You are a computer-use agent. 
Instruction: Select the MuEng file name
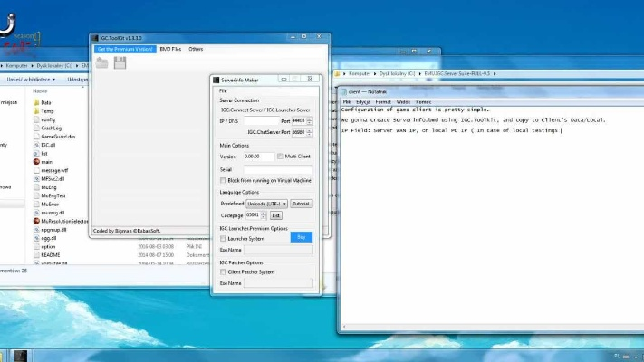(x=49, y=187)
